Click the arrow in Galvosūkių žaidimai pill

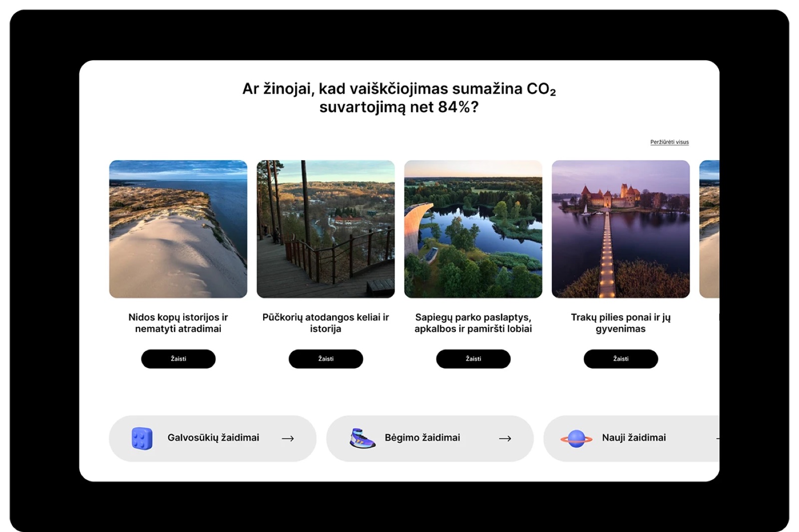288,439
